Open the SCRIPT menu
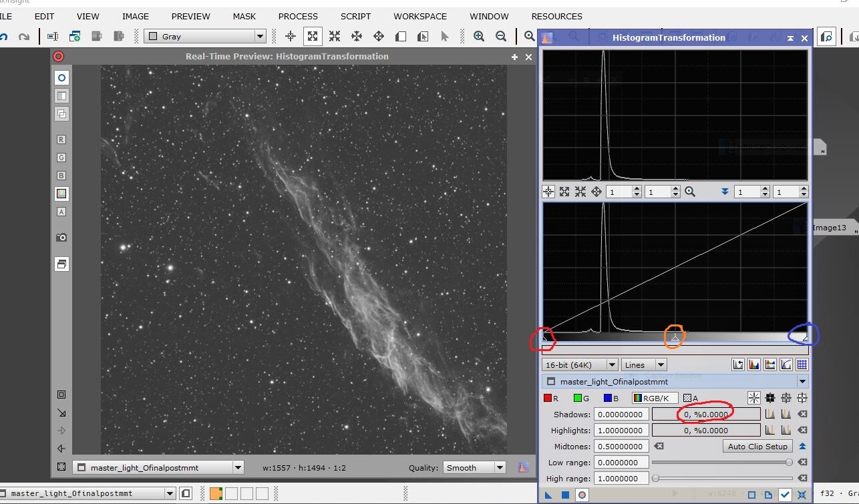This screenshot has height=504, width=859. (x=355, y=16)
